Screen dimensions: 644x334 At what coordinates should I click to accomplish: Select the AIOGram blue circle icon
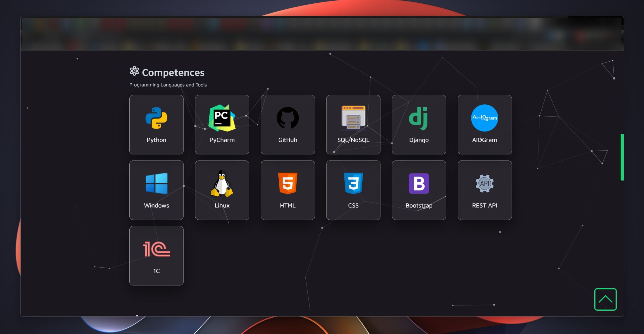coord(484,118)
